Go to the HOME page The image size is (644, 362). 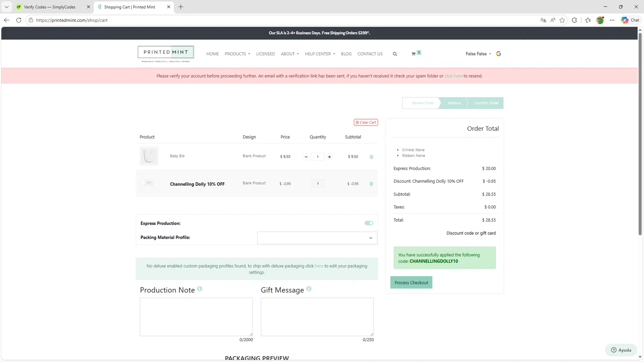[x=213, y=54]
